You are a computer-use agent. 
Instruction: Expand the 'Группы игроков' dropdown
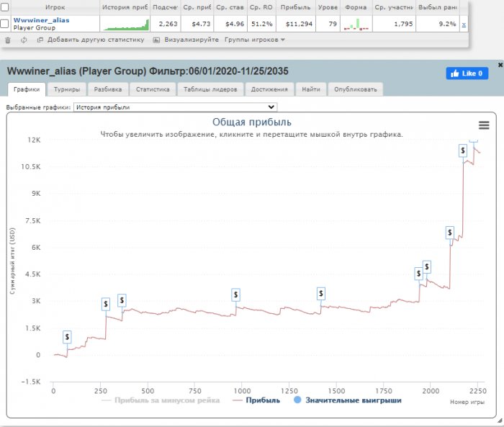pos(254,40)
